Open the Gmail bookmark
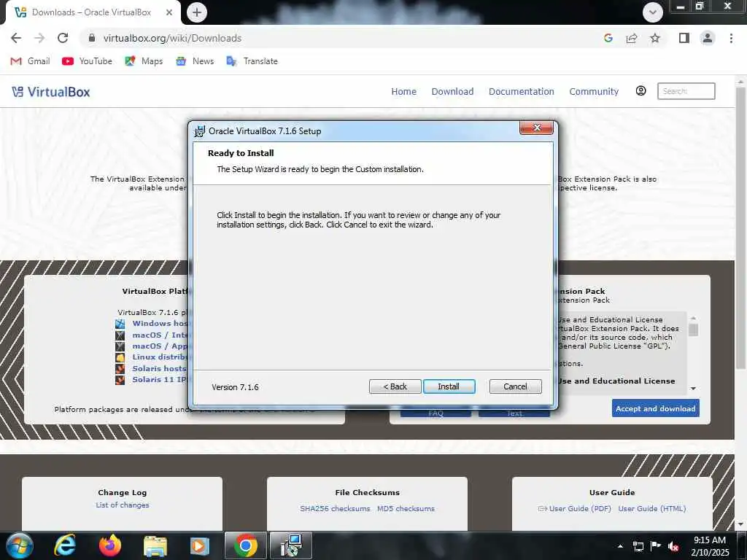Viewport: 747px width, 560px height. [x=30, y=61]
